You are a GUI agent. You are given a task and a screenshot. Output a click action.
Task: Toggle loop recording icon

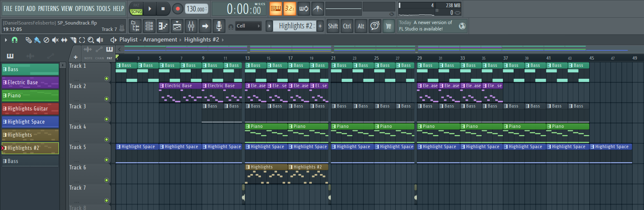point(304,8)
